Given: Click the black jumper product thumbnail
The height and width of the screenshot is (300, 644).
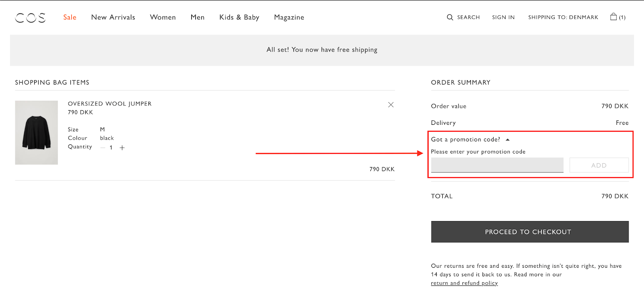Looking at the screenshot, I should [x=37, y=132].
